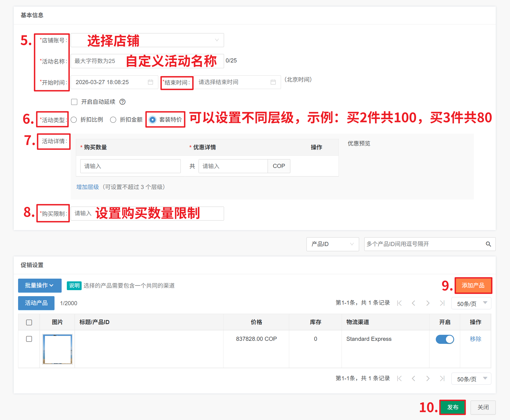This screenshot has height=420, width=510.
Task: Click the orange 添加产品 button
Action: pyautogui.click(x=473, y=285)
